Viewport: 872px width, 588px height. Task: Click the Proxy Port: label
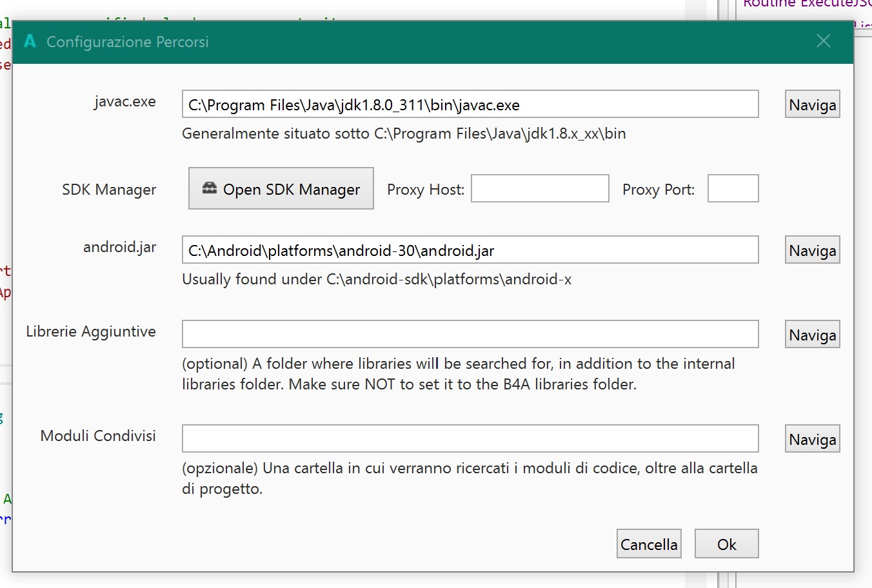point(659,190)
